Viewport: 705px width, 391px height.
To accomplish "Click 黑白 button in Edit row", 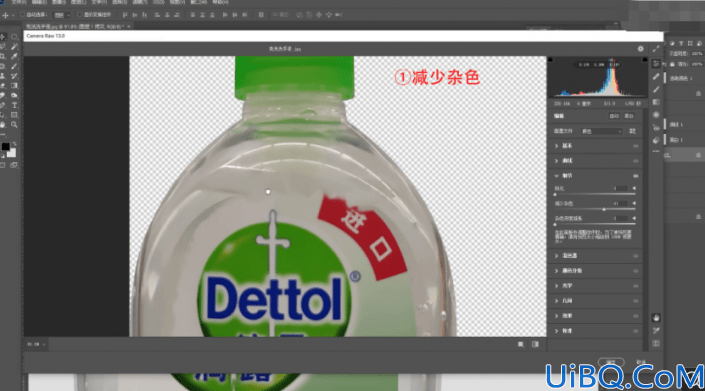I will [x=629, y=116].
